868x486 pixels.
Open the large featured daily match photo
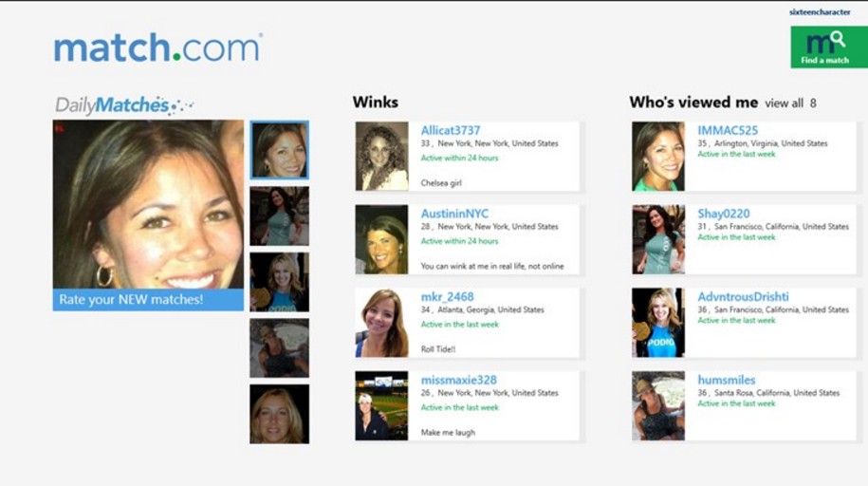[148, 204]
